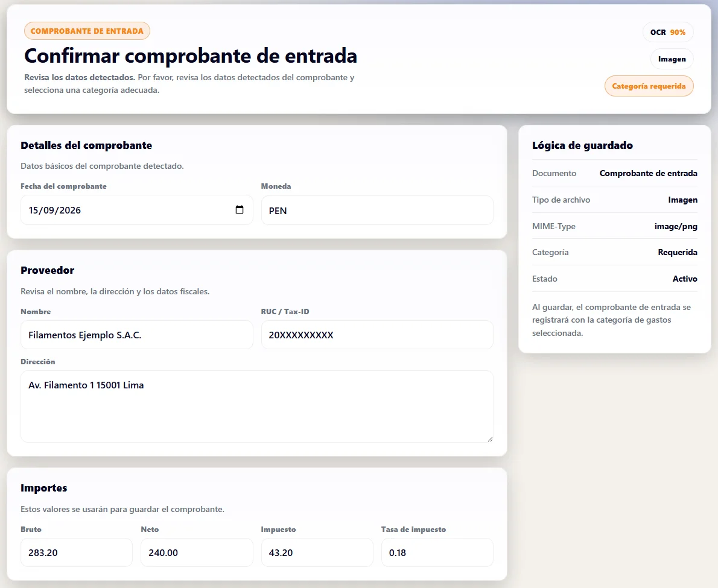Click the Impuesto field label
The height and width of the screenshot is (588, 718).
[278, 530]
